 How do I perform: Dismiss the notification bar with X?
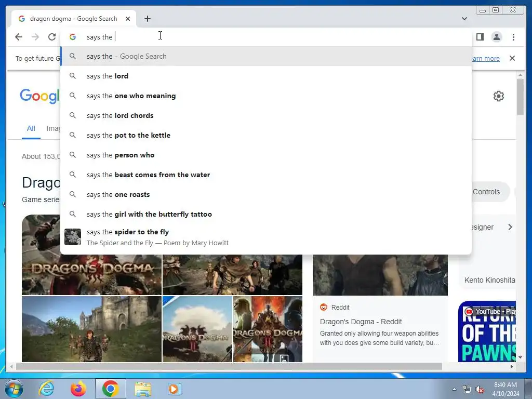pos(512,58)
